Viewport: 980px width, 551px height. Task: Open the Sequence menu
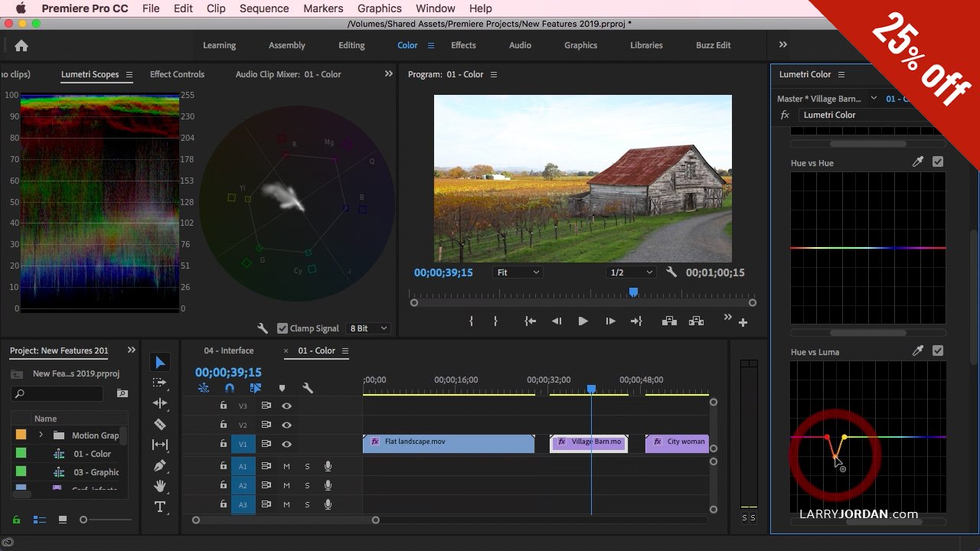pos(264,8)
